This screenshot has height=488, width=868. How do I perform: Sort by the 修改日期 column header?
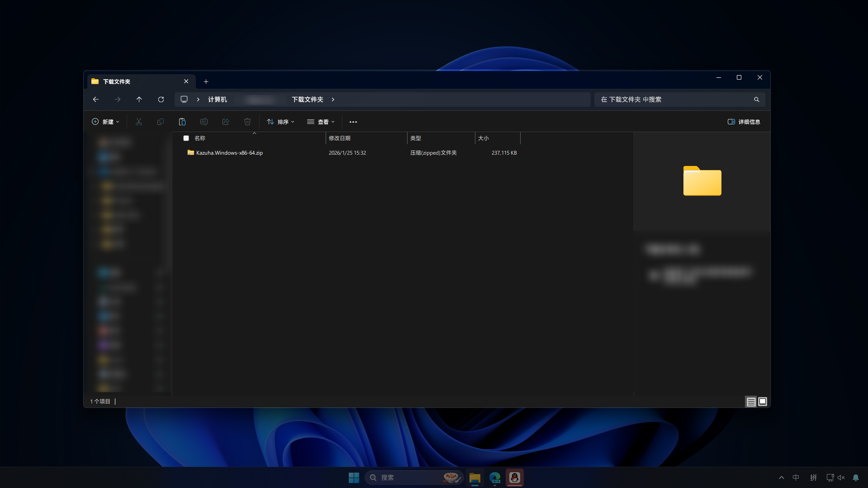[x=340, y=138]
